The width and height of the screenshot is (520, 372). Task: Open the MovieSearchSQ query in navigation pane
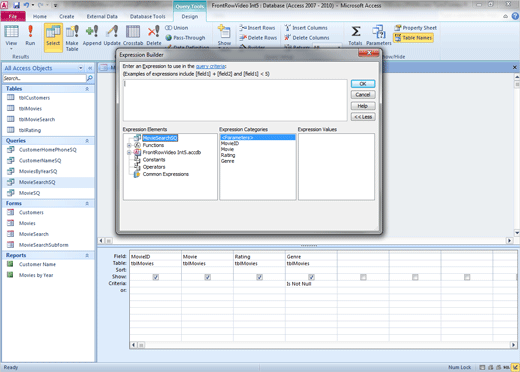click(37, 182)
